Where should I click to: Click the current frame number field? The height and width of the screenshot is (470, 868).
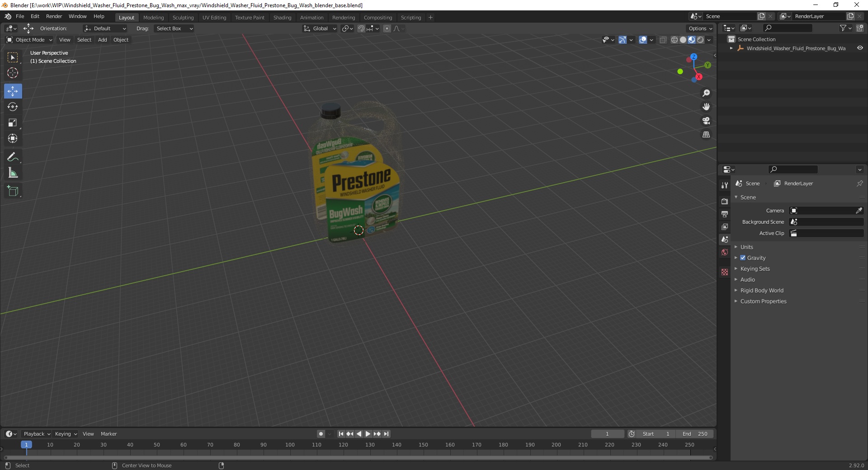[607, 434]
